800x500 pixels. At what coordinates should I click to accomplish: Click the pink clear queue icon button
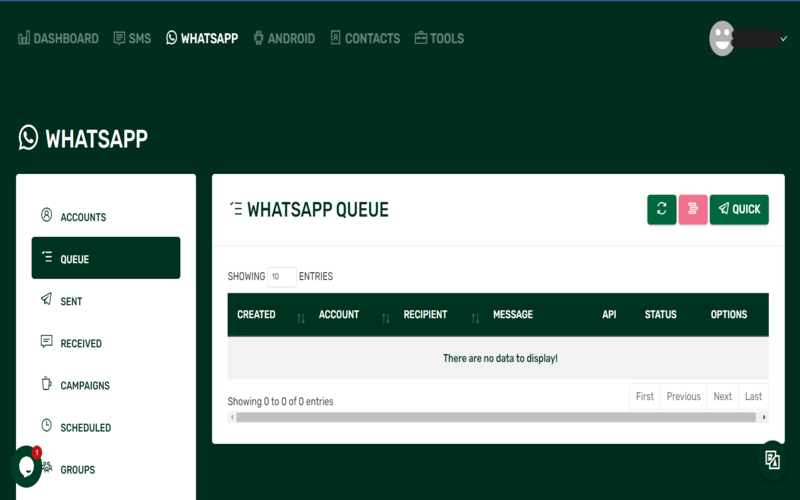pos(693,209)
